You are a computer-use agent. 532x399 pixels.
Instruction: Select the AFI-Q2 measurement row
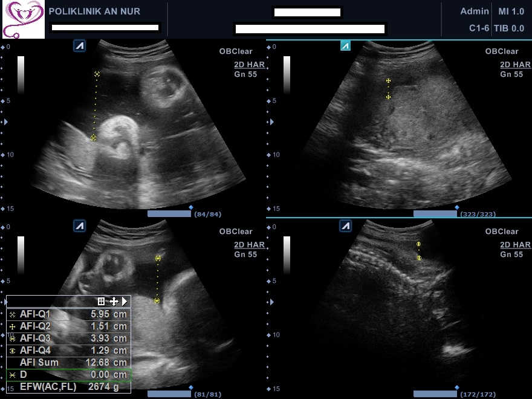tap(69, 326)
